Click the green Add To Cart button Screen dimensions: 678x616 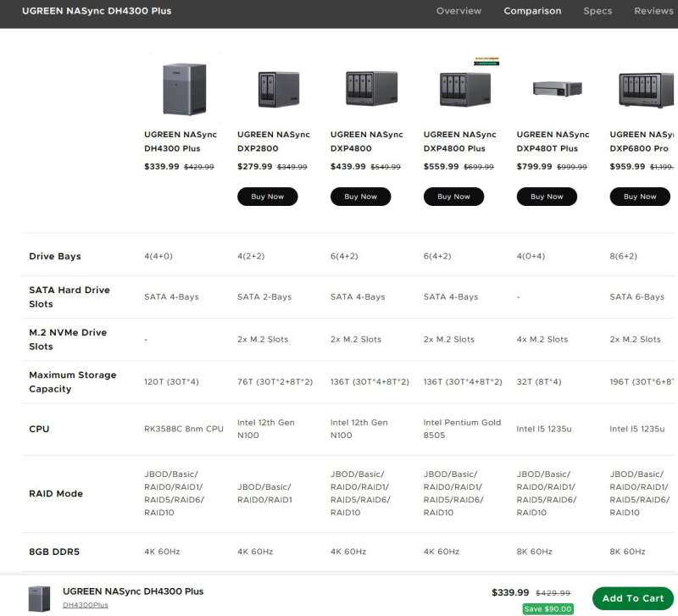tap(632, 598)
